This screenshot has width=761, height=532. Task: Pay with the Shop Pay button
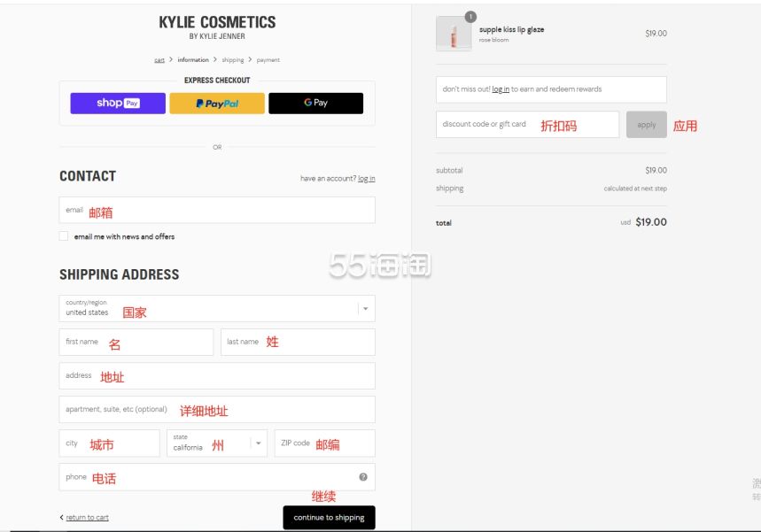(118, 104)
